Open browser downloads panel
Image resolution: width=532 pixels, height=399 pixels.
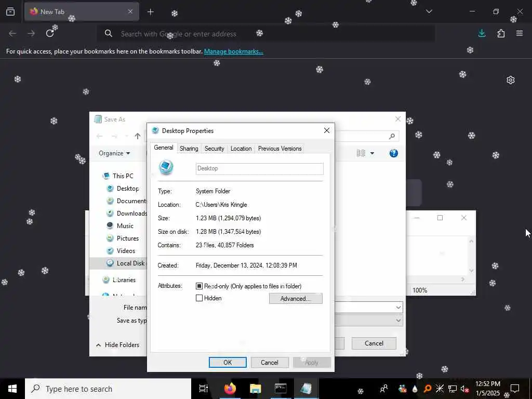pyautogui.click(x=482, y=33)
